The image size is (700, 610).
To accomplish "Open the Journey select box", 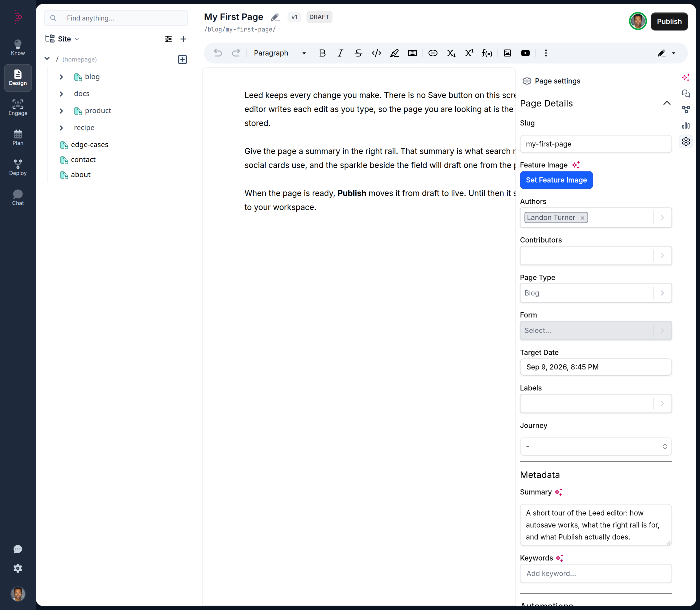I will click(596, 446).
